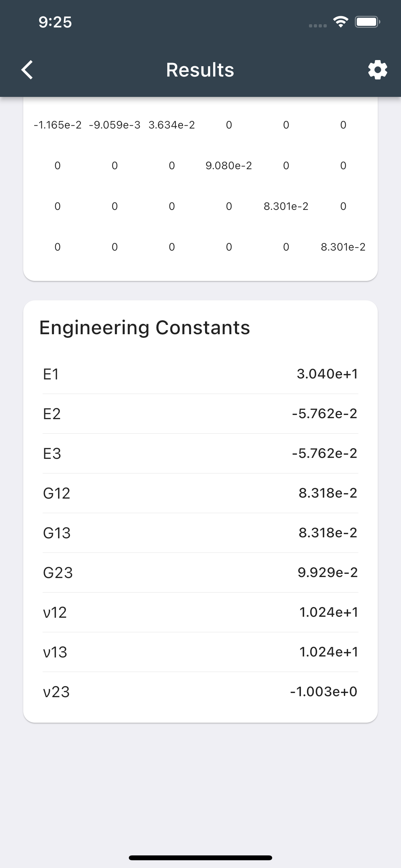401x868 pixels.
Task: Tap matrix cell 3.634e-2
Action: 172,125
